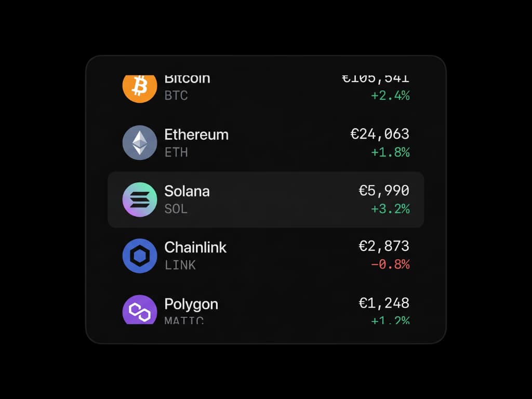Click the BTC ticker symbol
The width and height of the screenshot is (532, 399).
176,96
